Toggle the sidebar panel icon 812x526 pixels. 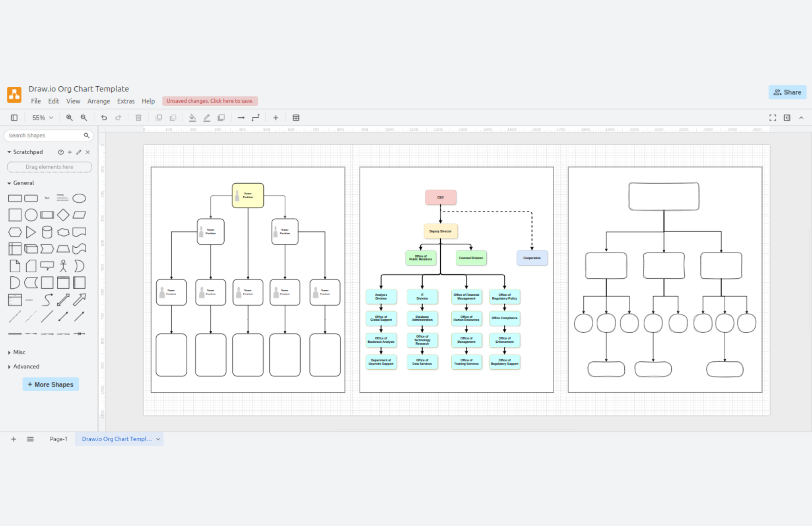pyautogui.click(x=14, y=118)
